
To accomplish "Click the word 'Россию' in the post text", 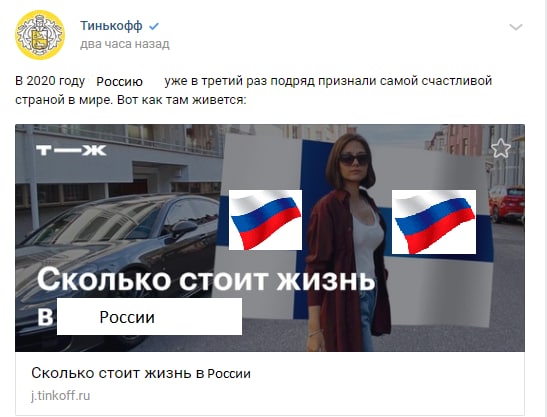I will click(x=119, y=82).
